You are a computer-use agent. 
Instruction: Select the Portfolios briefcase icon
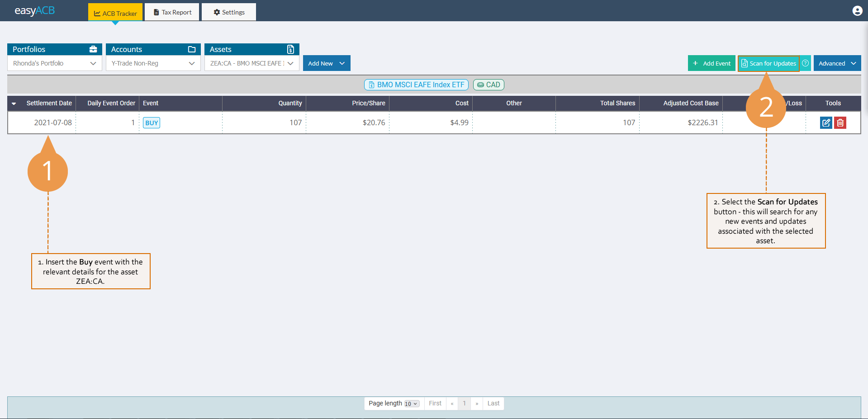point(93,49)
